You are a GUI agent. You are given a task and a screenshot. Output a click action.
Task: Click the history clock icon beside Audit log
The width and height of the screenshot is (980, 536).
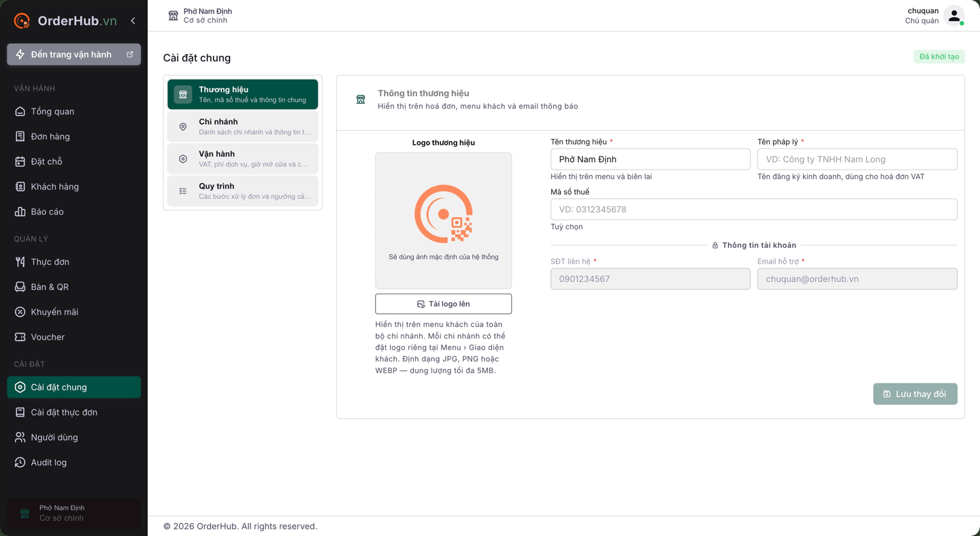(x=20, y=462)
